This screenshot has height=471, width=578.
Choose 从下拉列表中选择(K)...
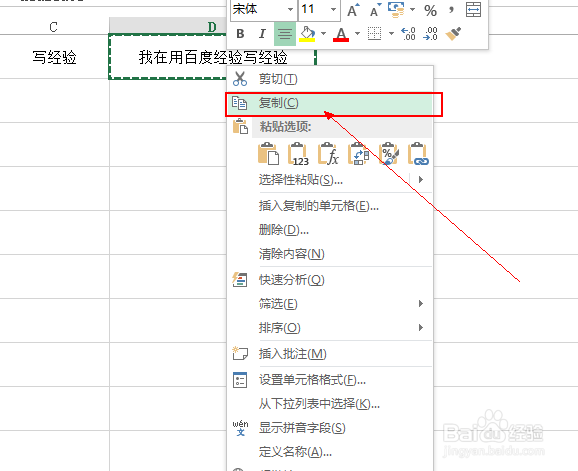319,404
